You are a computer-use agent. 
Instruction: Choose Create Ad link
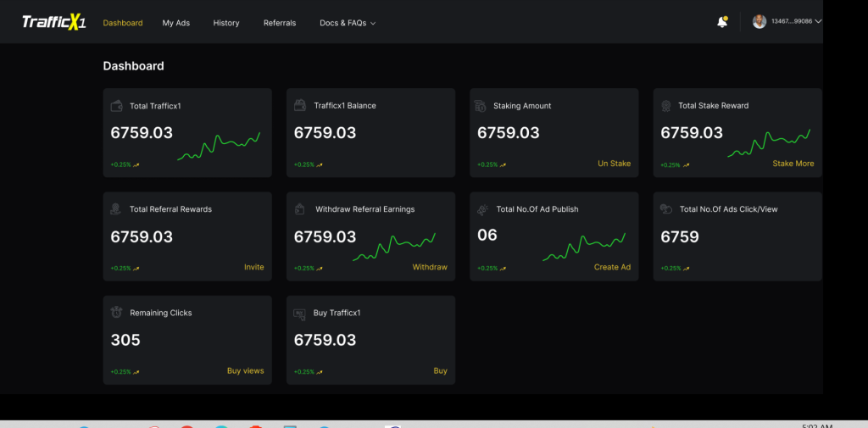point(612,267)
